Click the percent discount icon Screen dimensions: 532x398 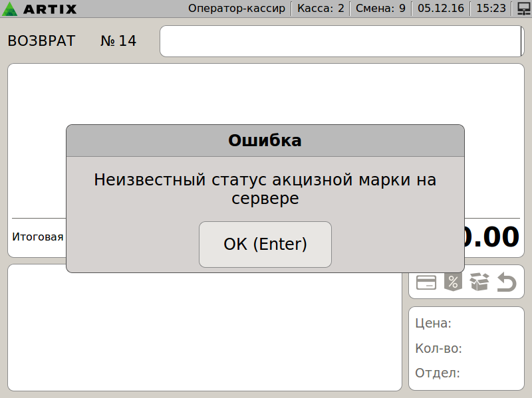pyautogui.click(x=452, y=282)
